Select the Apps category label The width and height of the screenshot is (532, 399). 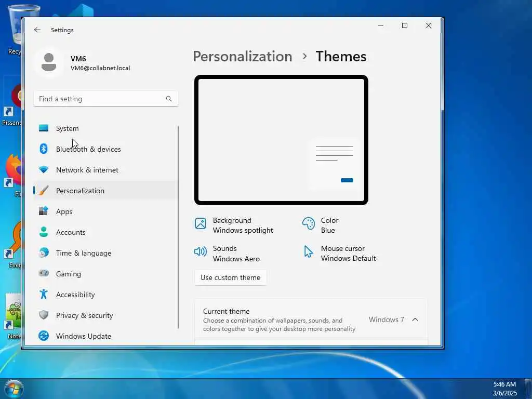pos(64,211)
